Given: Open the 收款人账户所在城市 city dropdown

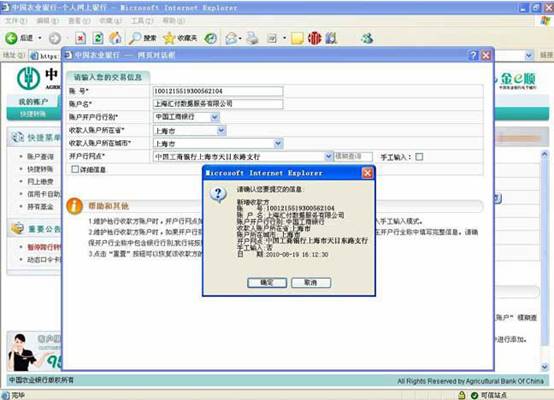Looking at the screenshot, I should pos(278,143).
